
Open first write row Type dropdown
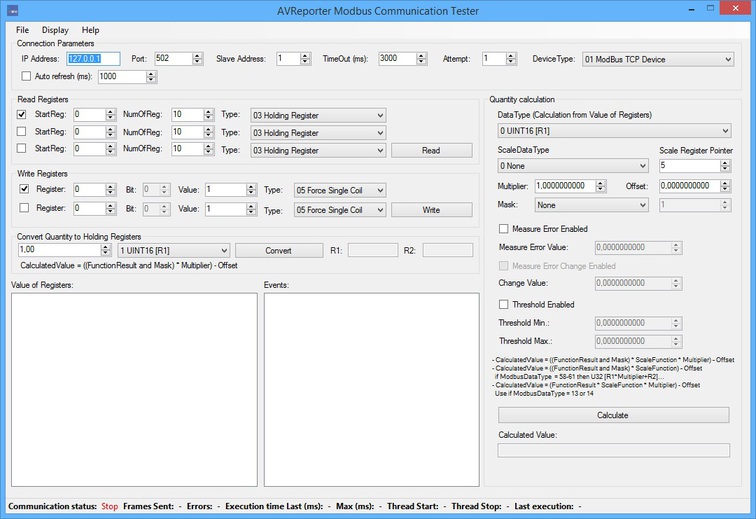340,191
